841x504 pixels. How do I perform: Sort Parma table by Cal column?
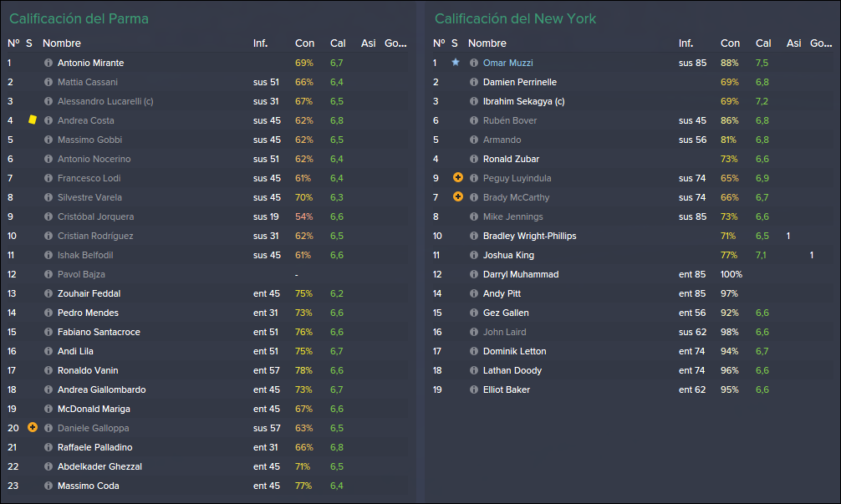click(338, 43)
